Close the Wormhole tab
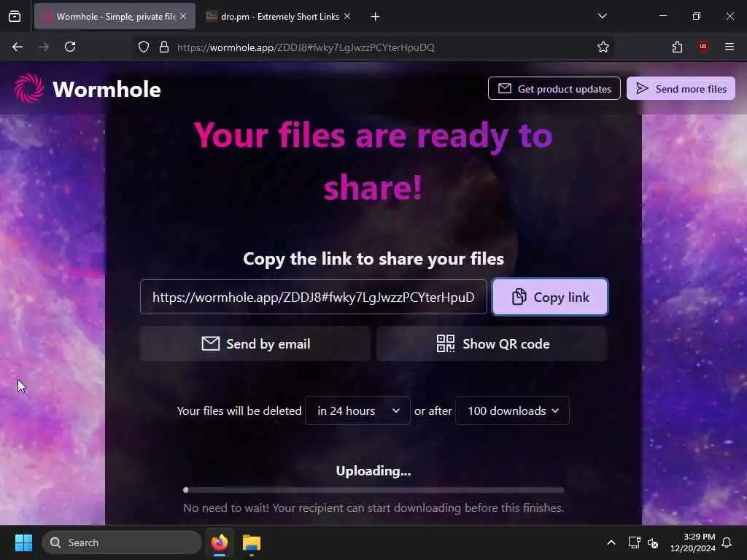The height and width of the screenshot is (560, 747). pos(183,16)
